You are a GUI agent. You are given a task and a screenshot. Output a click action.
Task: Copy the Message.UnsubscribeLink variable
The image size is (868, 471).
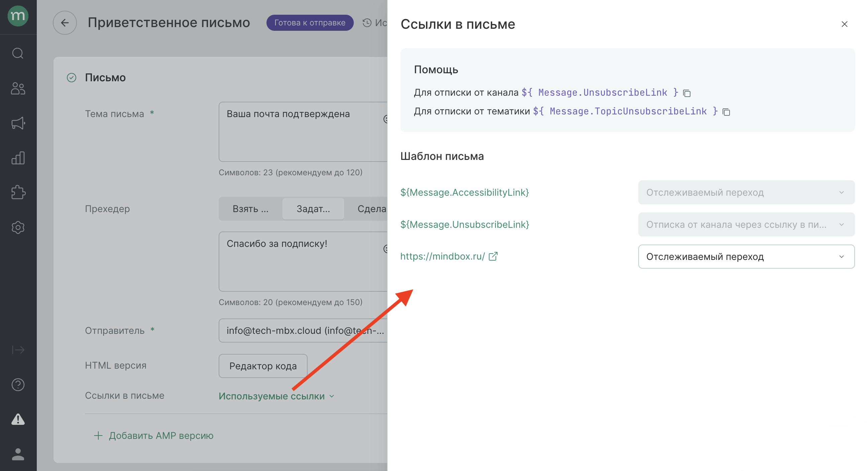pyautogui.click(x=687, y=93)
